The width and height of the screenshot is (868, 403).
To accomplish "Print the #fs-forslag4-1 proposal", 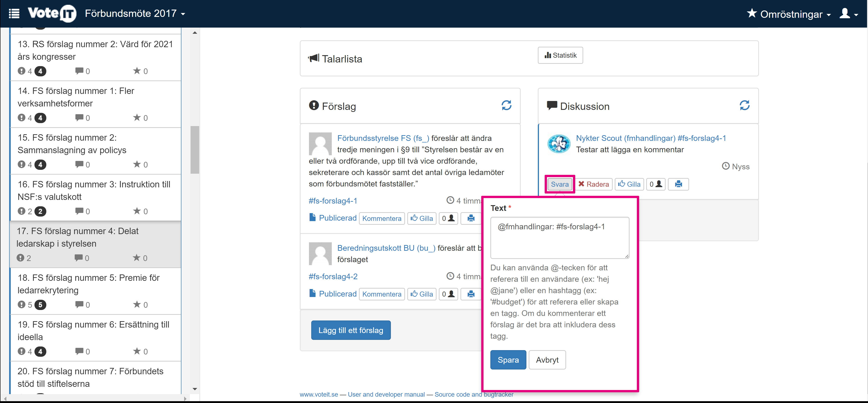I will click(x=471, y=219).
